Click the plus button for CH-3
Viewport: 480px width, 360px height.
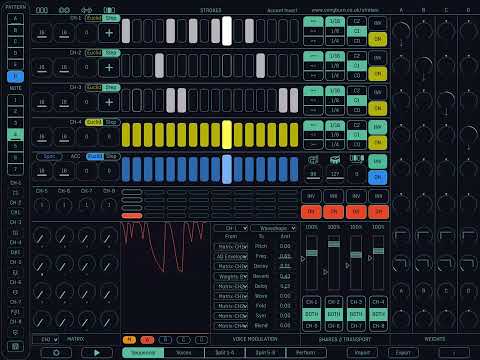coord(109,102)
